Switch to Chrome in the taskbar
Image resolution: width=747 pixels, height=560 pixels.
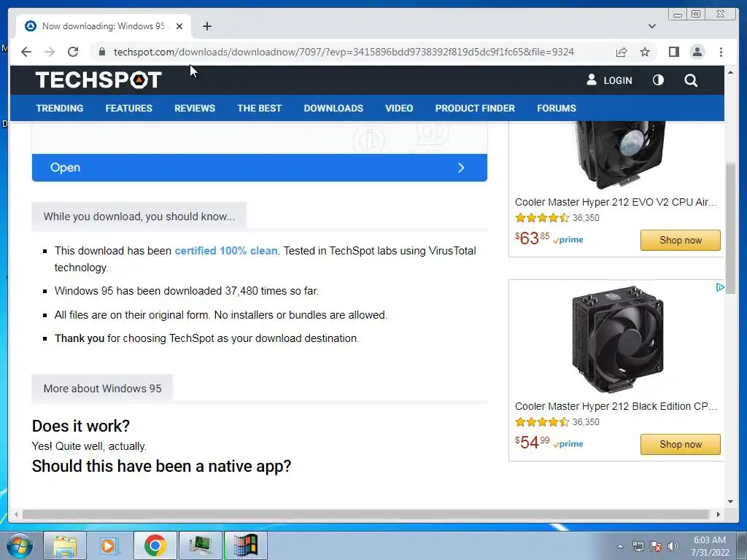pos(155,545)
